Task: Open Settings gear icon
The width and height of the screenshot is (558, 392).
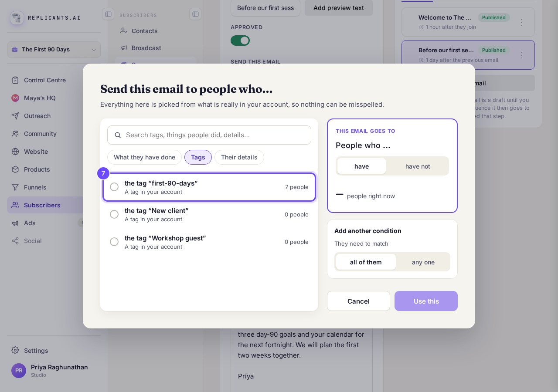Action: [x=15, y=350]
